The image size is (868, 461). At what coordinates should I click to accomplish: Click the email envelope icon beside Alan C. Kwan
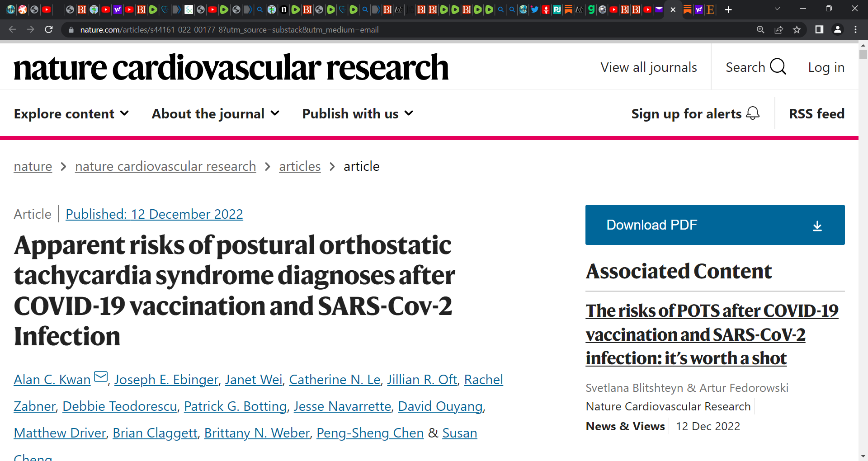[x=101, y=376]
